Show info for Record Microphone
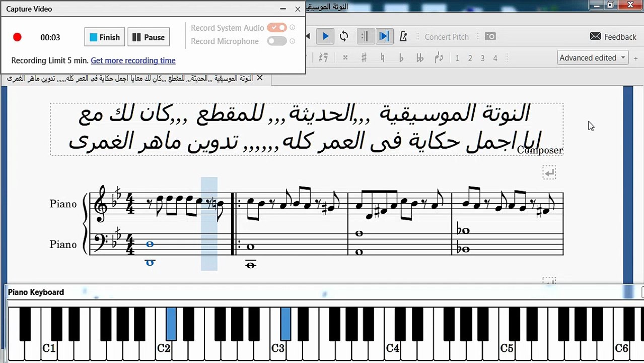Viewport: 644px width, 363px height. tap(293, 41)
